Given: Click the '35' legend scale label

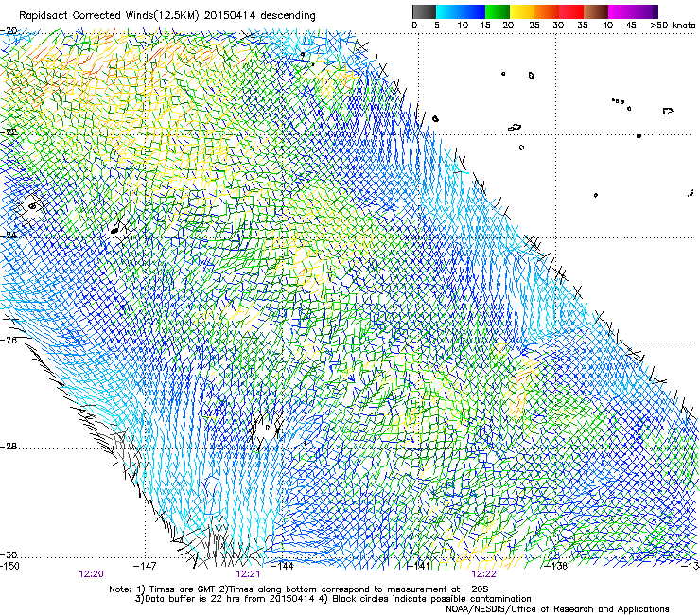Looking at the screenshot, I should 583,26.
